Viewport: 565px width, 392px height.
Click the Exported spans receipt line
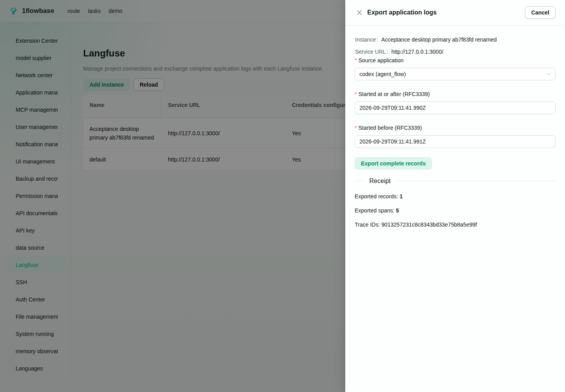point(377,211)
